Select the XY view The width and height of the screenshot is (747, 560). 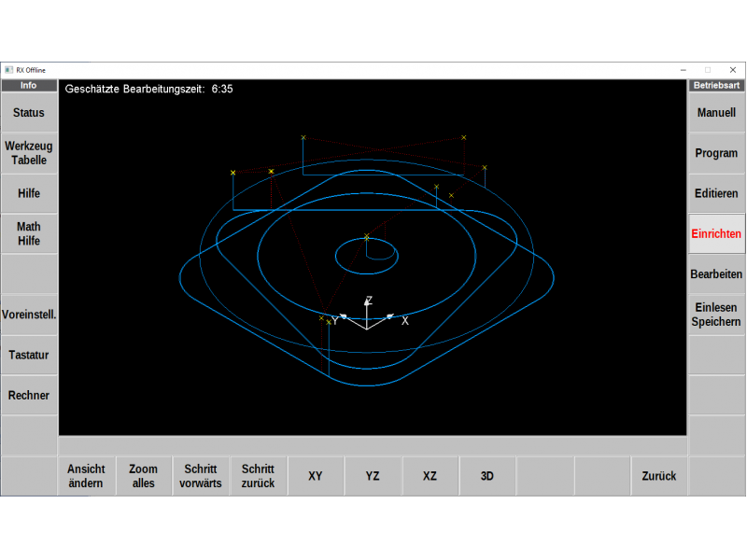(316, 476)
